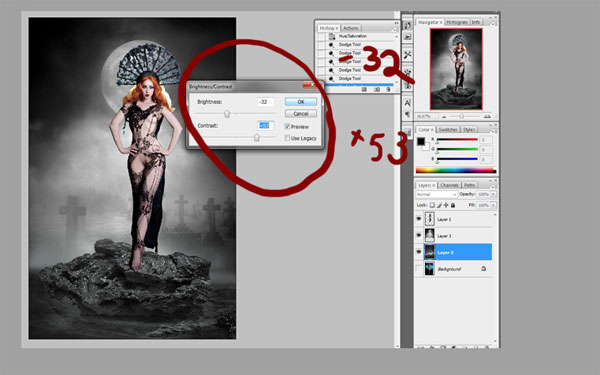The image size is (600, 375).
Task: Hide Layer 1 with eye icon
Action: pyautogui.click(x=419, y=219)
